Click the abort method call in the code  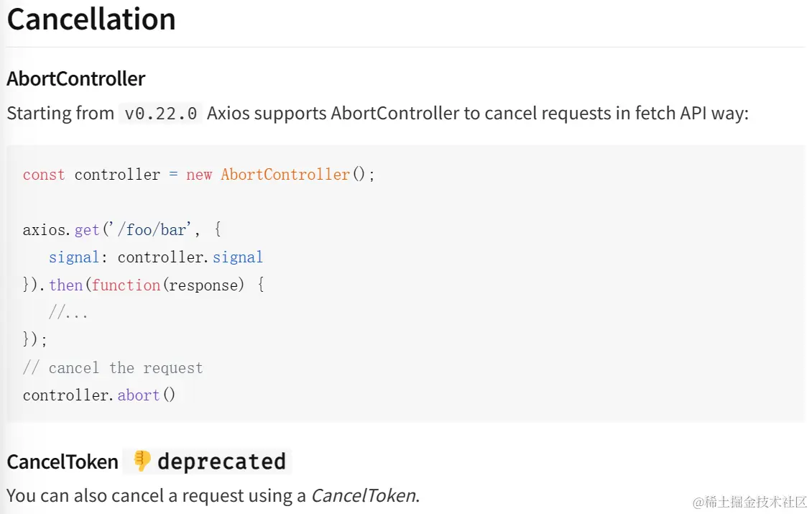pos(139,395)
